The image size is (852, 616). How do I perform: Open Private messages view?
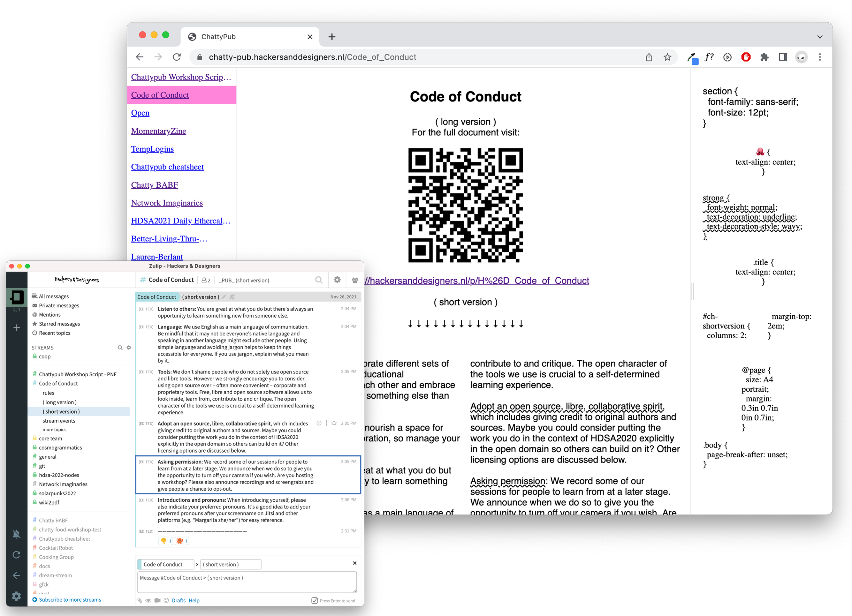point(59,305)
